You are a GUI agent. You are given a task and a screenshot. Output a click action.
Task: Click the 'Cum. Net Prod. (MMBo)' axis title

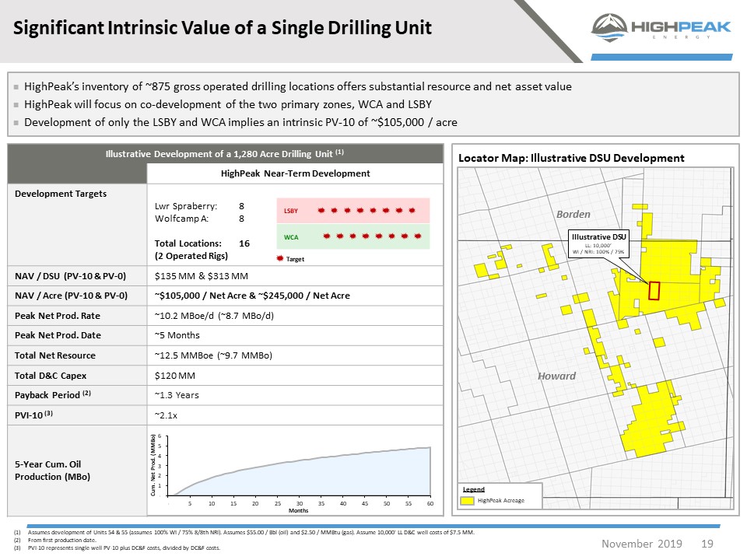153,465
